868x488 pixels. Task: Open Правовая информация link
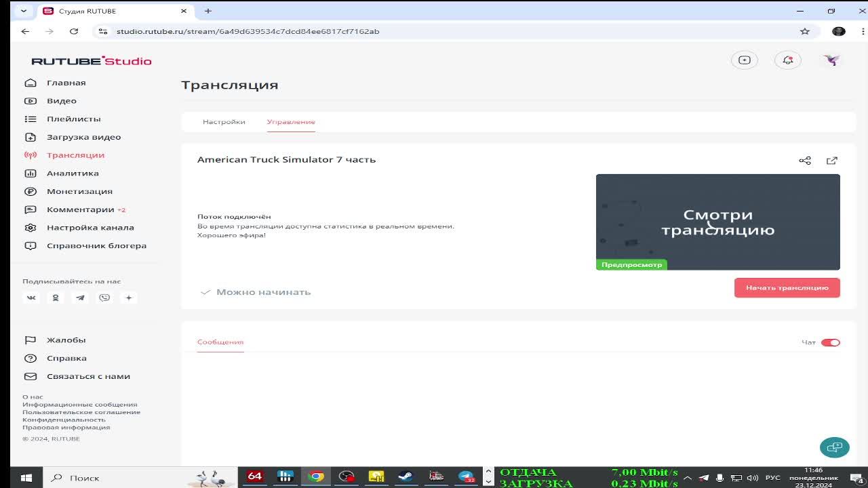click(66, 427)
